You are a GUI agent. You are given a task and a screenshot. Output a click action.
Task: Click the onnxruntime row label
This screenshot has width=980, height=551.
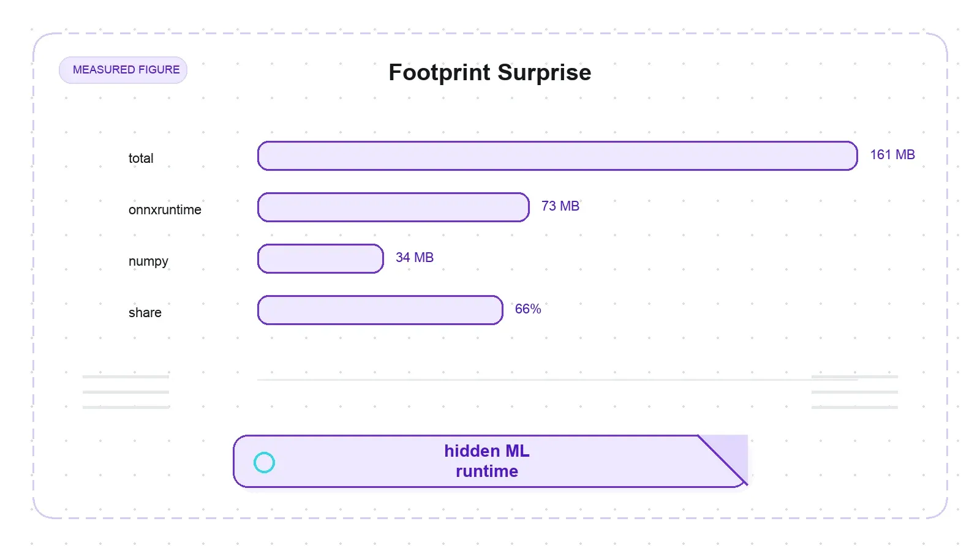[165, 209]
